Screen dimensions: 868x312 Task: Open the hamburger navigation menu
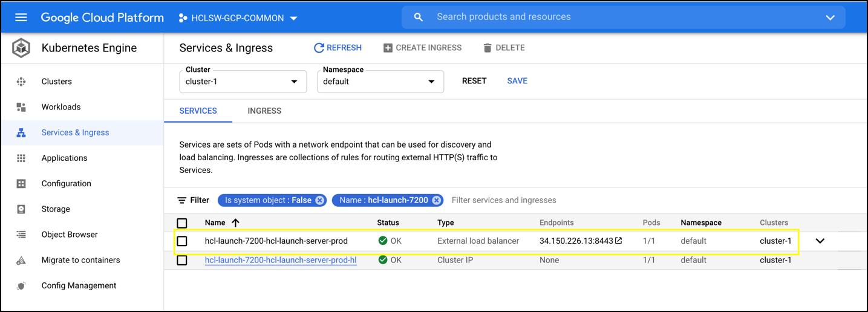(21, 18)
